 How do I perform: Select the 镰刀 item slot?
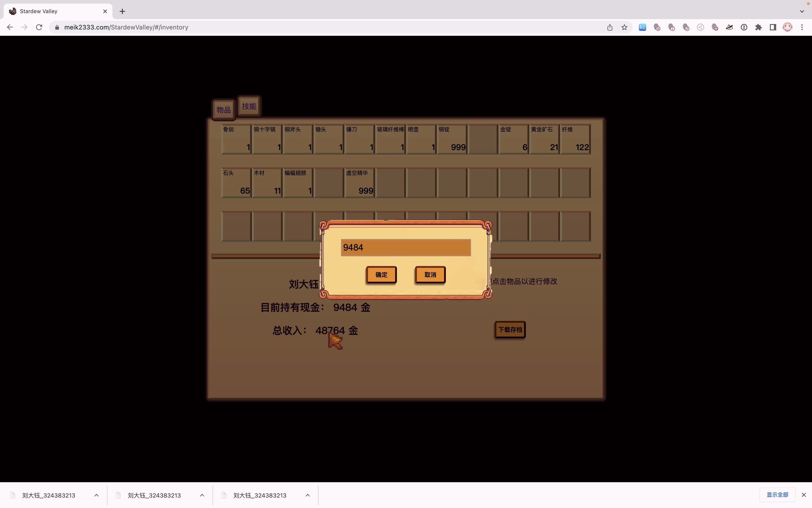click(360, 139)
